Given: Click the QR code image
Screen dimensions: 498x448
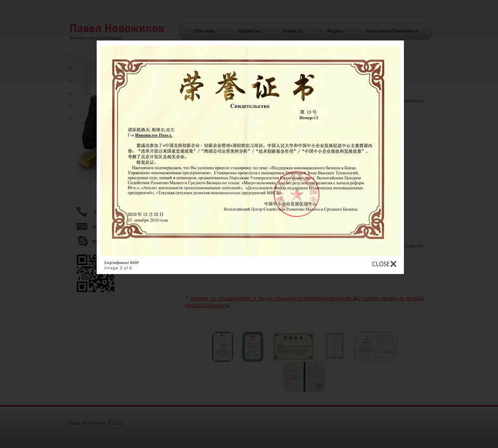Looking at the screenshot, I should click(x=95, y=273).
